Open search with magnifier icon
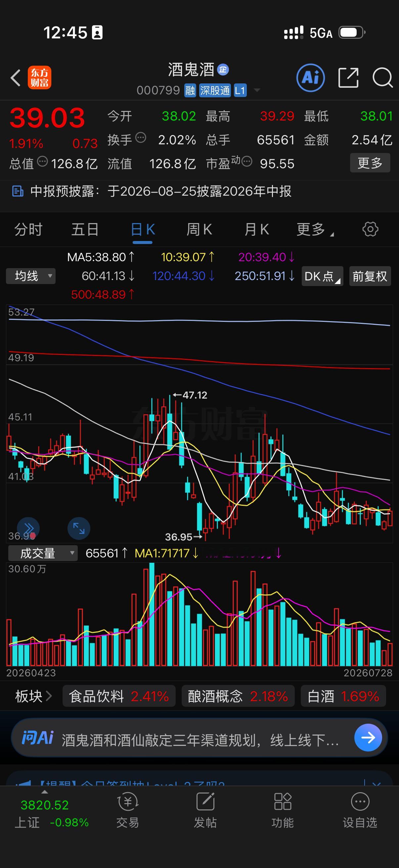The width and height of the screenshot is (399, 868). click(x=382, y=78)
